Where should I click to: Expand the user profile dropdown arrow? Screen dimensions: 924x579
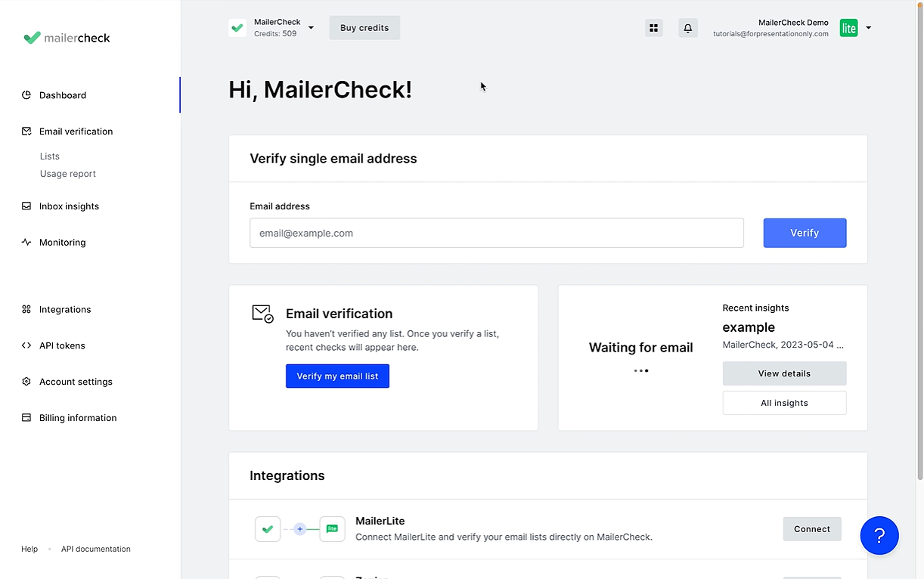tap(868, 28)
